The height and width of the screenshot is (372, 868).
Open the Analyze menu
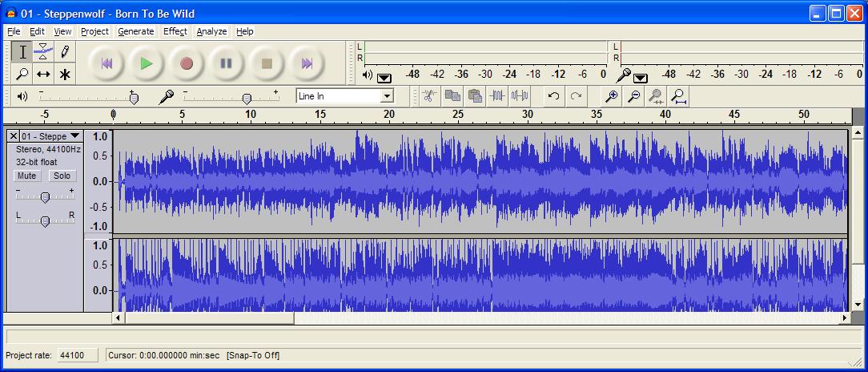211,31
